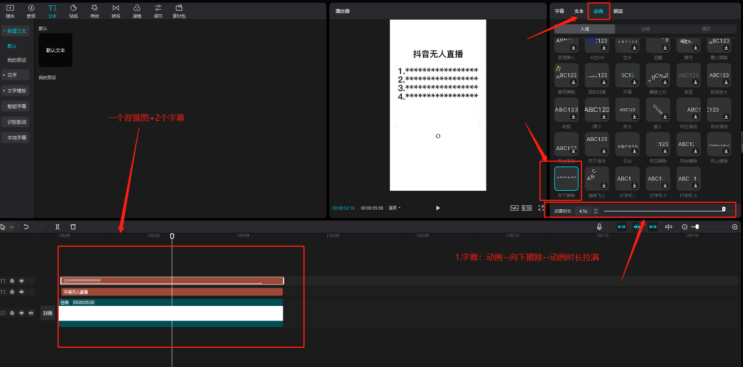
Task: Open the 媒体 media panel
Action: pos(10,10)
